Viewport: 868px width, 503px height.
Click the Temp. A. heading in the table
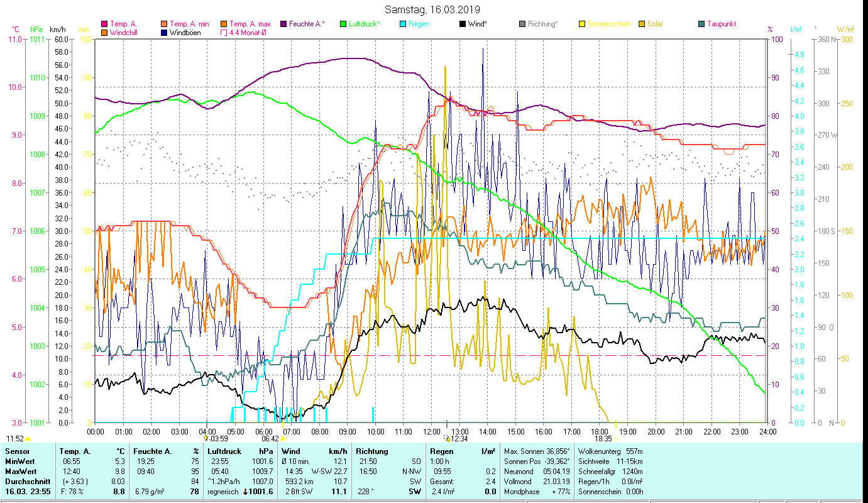[x=75, y=451]
